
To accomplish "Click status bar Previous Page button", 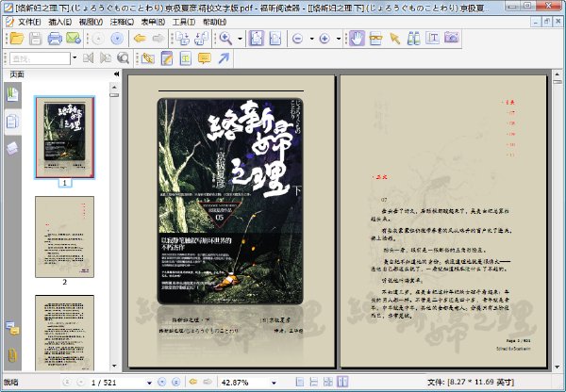I will [80, 382].
